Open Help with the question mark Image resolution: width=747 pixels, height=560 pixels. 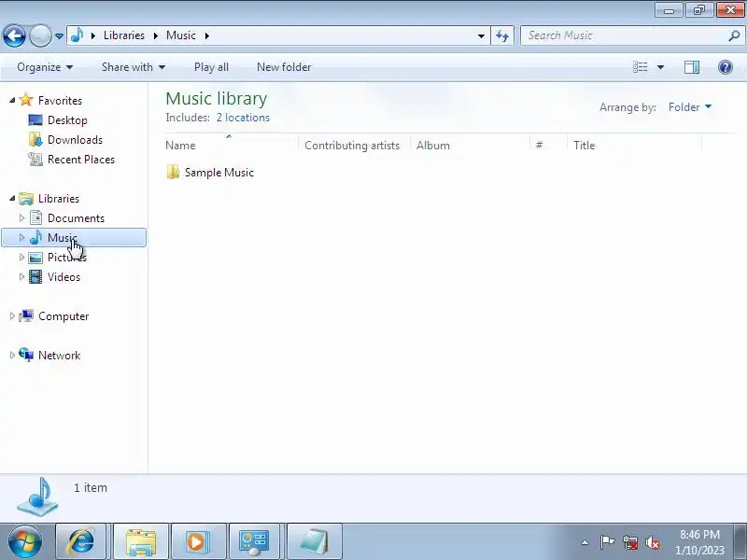(x=726, y=67)
